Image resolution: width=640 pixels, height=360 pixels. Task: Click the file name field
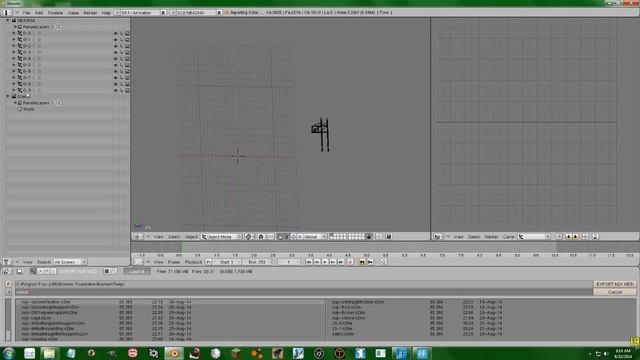coord(304,292)
